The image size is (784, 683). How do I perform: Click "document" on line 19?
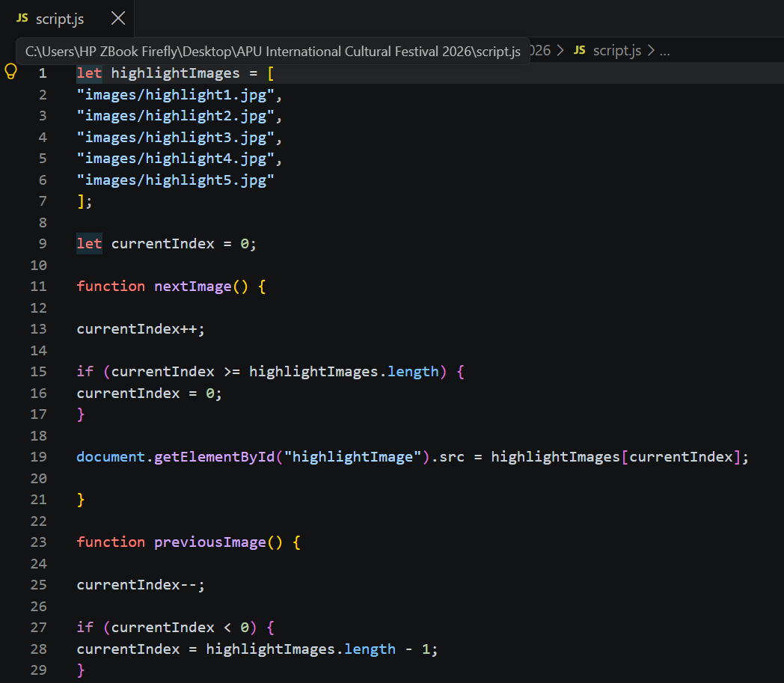[111, 457]
